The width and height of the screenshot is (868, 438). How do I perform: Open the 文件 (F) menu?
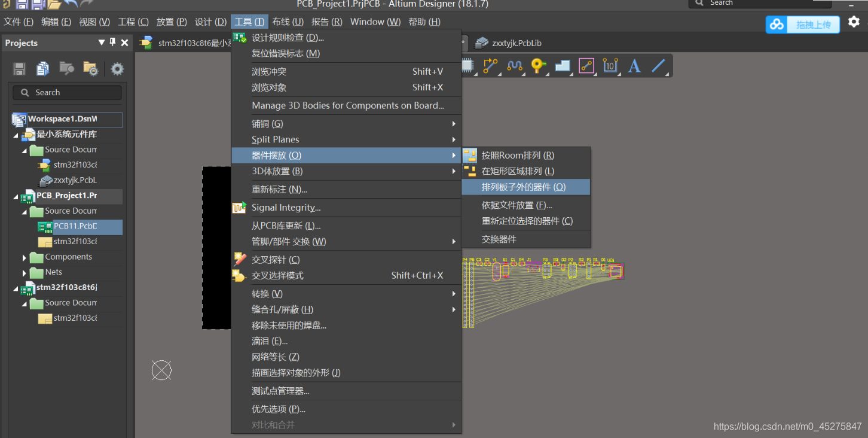click(19, 22)
